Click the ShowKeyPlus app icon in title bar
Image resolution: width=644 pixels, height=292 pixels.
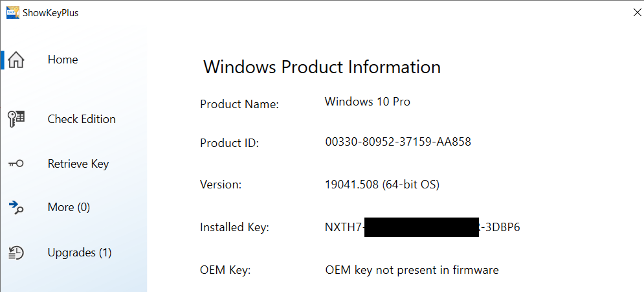click(x=12, y=12)
